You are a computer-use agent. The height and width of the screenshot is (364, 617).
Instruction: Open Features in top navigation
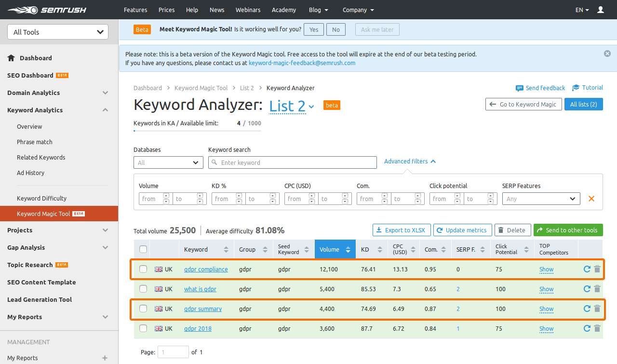(x=135, y=10)
